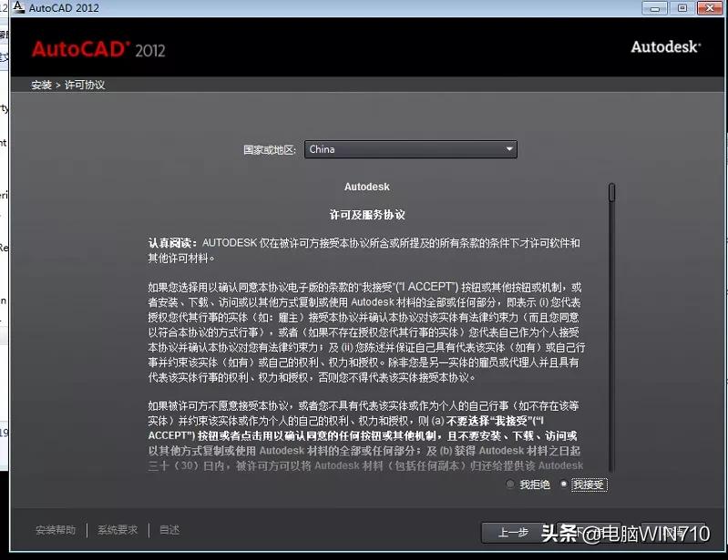Click the 许可及服务协议 heading text
Image resolution: width=728 pixels, height=560 pixels.
367,215
